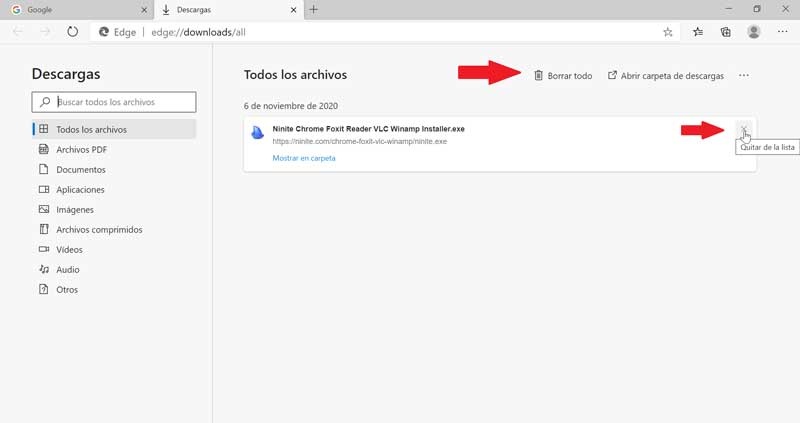Close the Descargas tab
Screen dimensions: 800x423
click(x=293, y=10)
